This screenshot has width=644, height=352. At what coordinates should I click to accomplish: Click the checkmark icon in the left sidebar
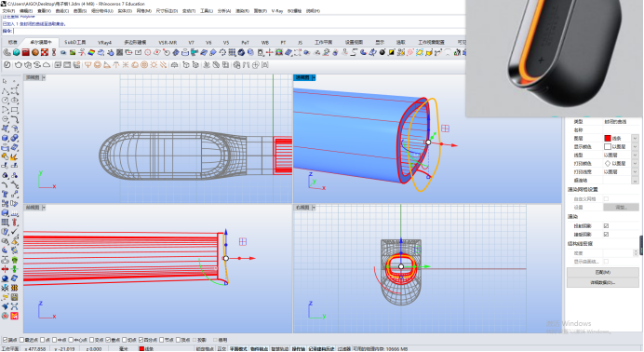click(x=14, y=232)
